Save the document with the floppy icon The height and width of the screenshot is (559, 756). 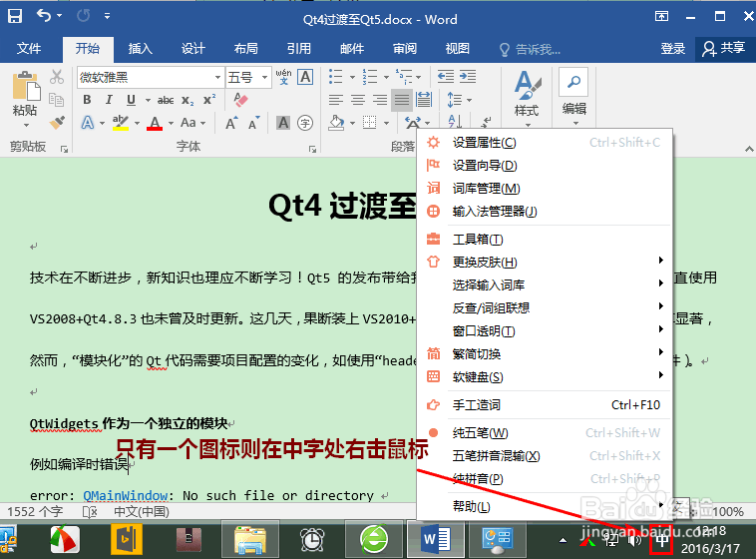tap(15, 16)
